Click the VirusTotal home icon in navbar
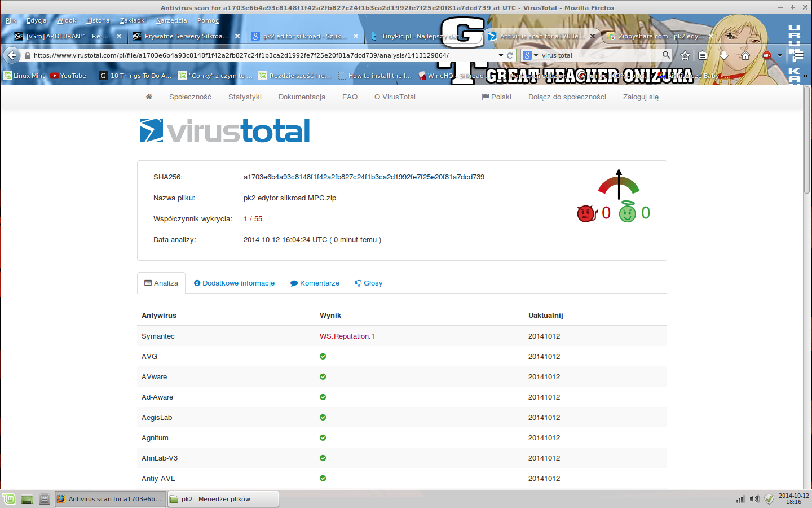Screen dimensions: 812x508 tap(149, 97)
